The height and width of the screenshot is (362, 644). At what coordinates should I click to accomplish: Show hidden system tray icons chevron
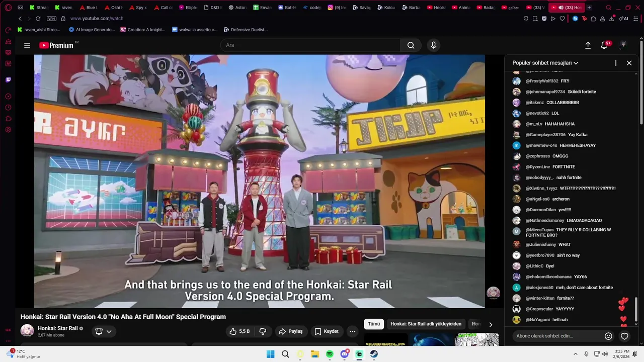click(x=576, y=354)
